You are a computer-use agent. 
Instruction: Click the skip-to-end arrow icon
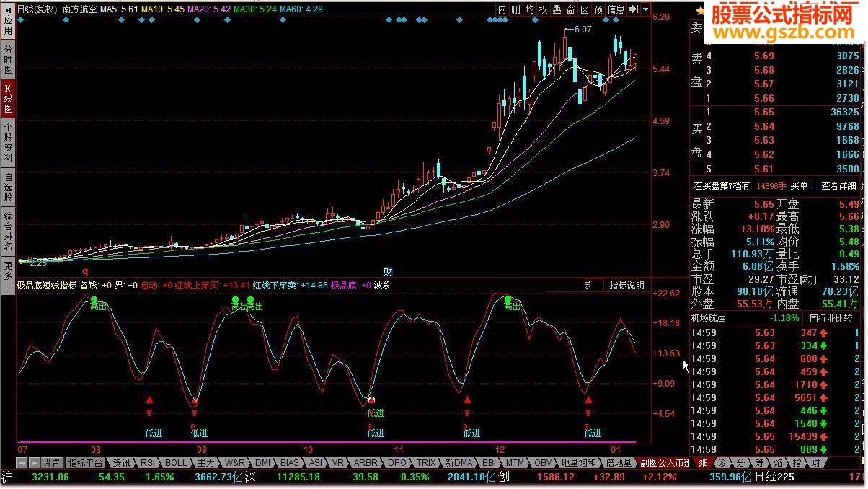tap(634, 9)
